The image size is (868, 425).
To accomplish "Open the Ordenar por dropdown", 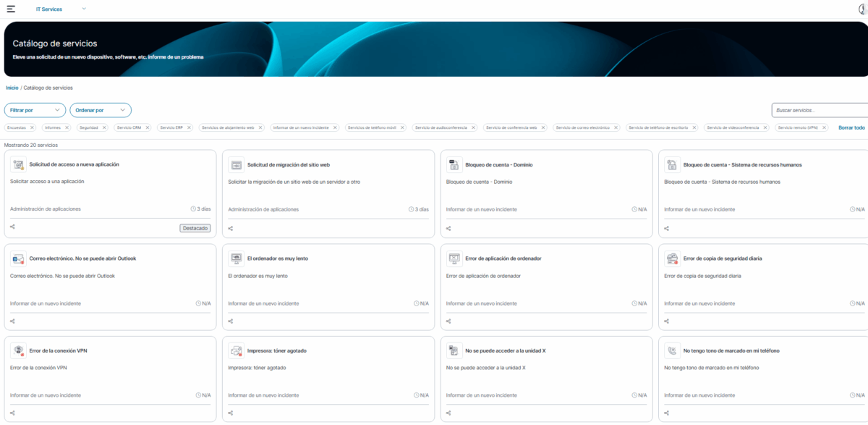I will point(101,110).
